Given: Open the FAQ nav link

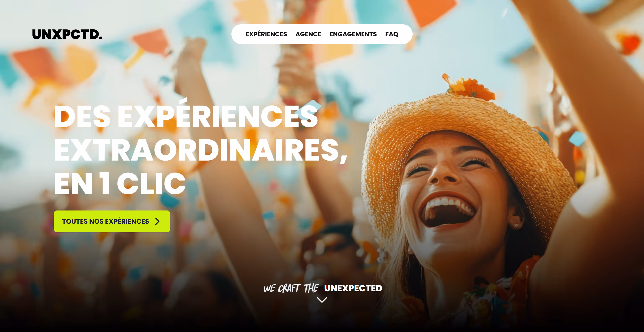Looking at the screenshot, I should coord(392,34).
